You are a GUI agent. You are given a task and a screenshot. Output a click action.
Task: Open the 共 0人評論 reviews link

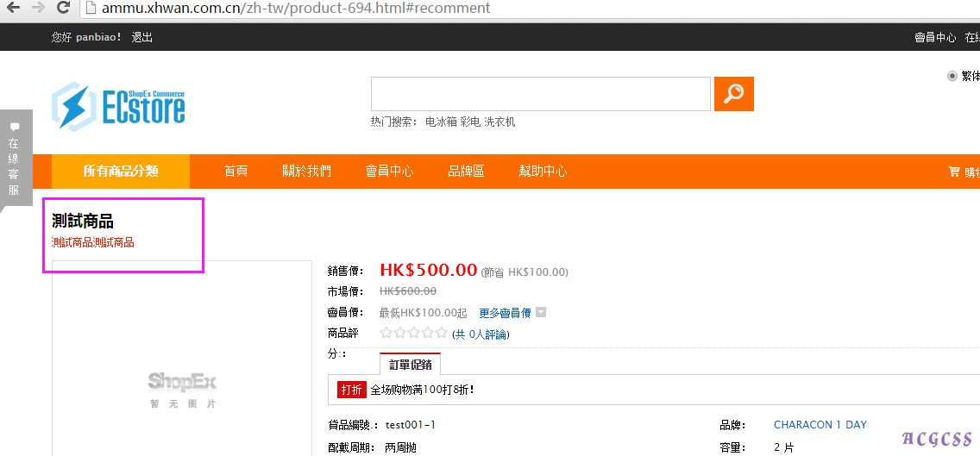[481, 334]
